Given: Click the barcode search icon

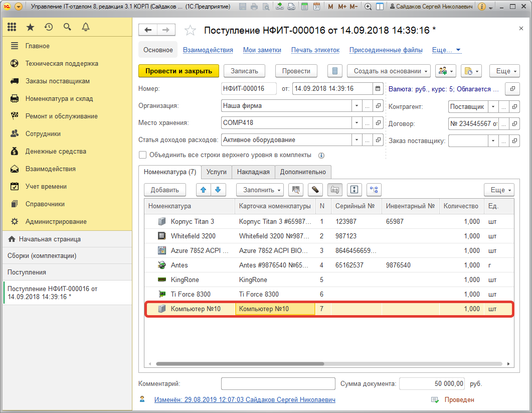Looking at the screenshot, I should [x=295, y=190].
